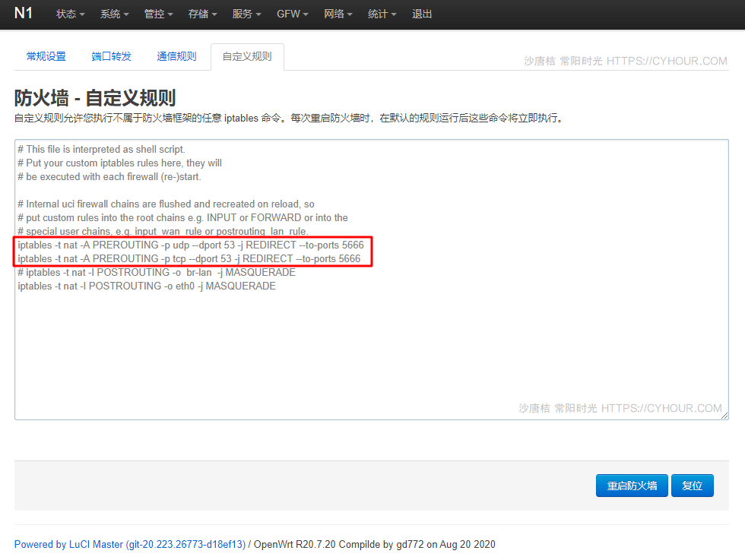Open the 服务 dropdown menu
745x560 pixels.
[246, 14]
